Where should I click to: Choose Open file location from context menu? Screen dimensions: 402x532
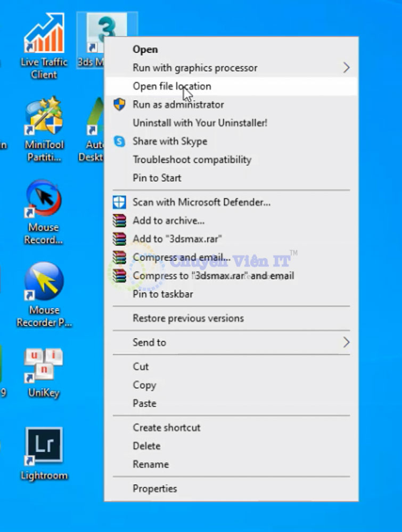pyautogui.click(x=171, y=86)
